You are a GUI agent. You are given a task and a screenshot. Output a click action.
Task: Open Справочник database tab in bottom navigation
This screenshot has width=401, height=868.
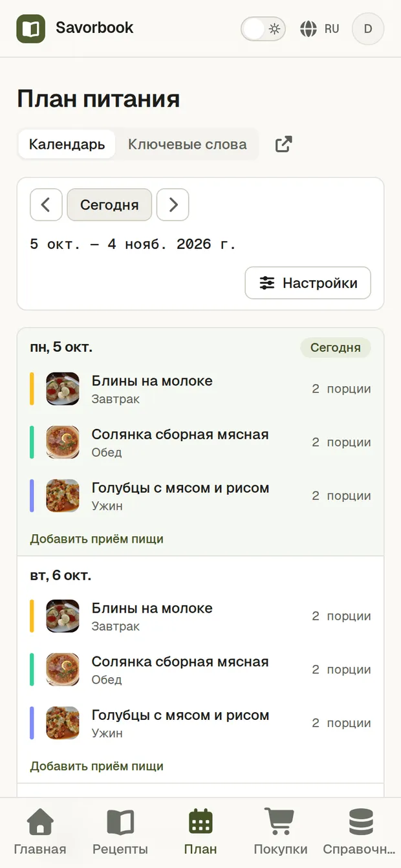click(359, 832)
